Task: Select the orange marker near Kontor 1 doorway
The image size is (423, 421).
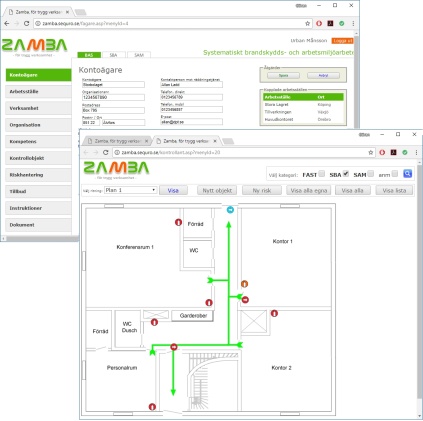Action: pyautogui.click(x=244, y=284)
